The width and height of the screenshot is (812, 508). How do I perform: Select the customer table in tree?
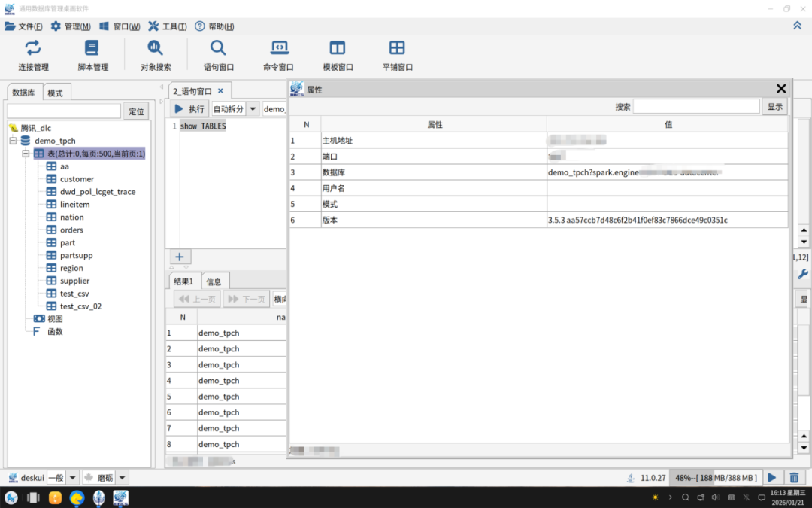(x=77, y=179)
